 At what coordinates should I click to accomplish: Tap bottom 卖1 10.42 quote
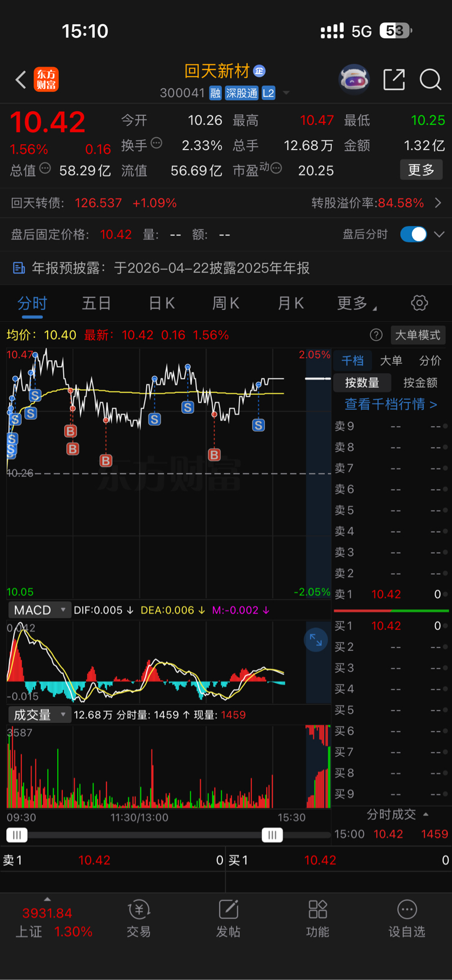tap(112, 861)
